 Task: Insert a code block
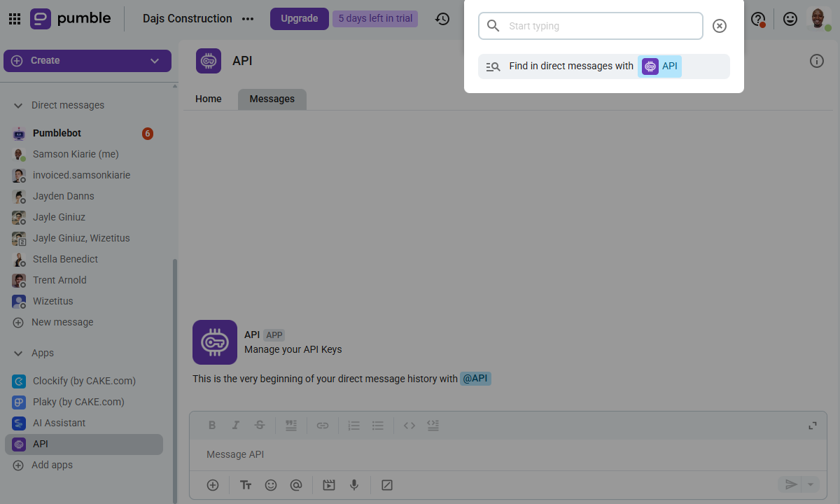pyautogui.click(x=433, y=425)
